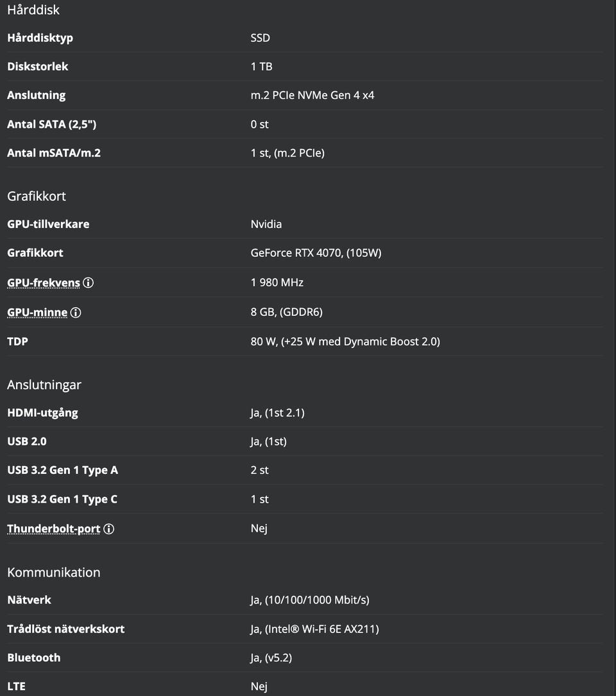Select the HDMI-utgång row label
This screenshot has width=616, height=696.
[x=42, y=412]
